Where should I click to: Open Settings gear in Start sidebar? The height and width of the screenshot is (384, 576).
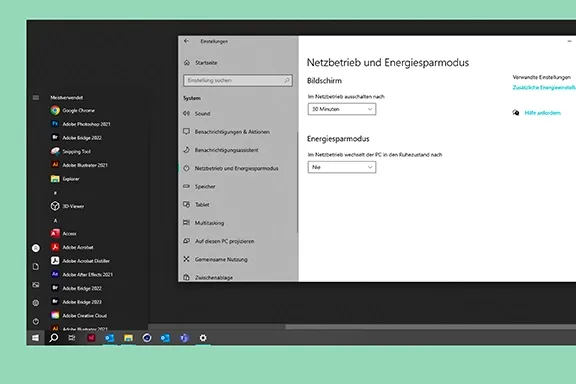tap(36, 303)
